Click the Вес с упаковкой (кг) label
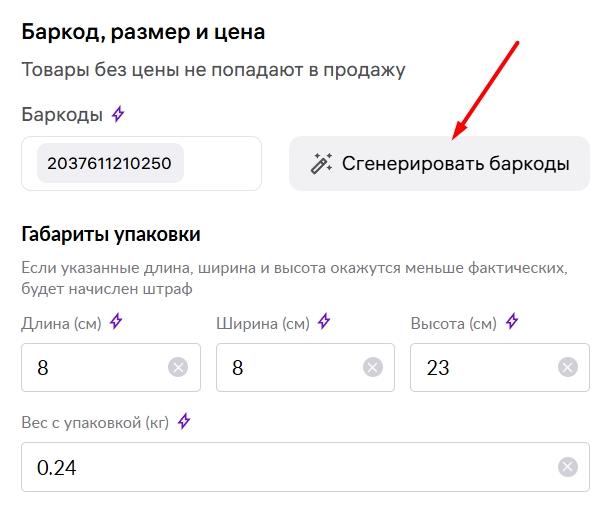This screenshot has height=527, width=616. [95, 423]
